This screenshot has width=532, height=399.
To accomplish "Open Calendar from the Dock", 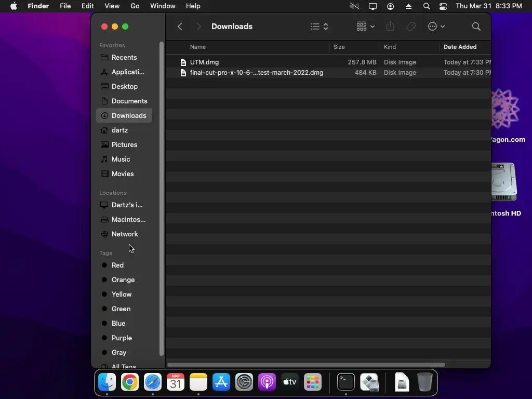I will pos(176,382).
